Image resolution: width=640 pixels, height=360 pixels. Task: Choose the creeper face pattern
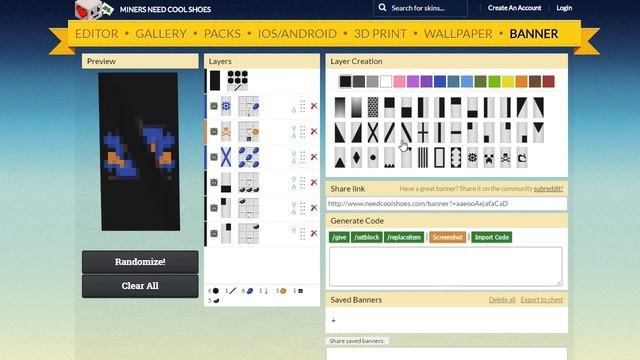tap(489, 158)
